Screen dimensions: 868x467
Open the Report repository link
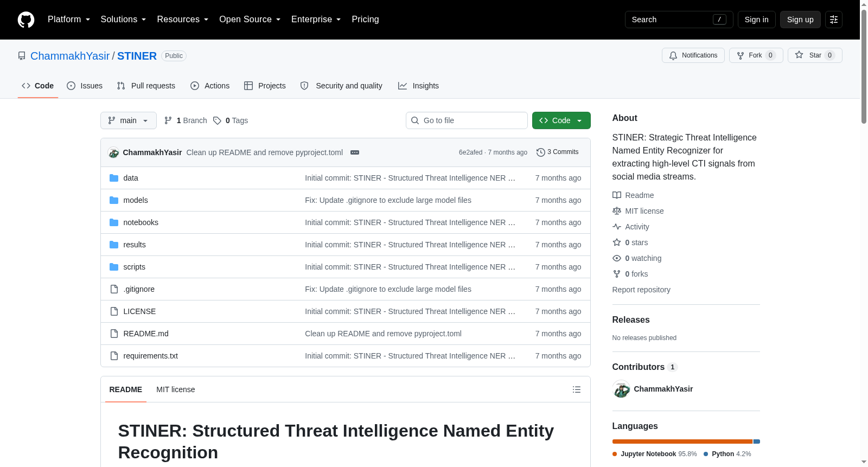coord(641,290)
